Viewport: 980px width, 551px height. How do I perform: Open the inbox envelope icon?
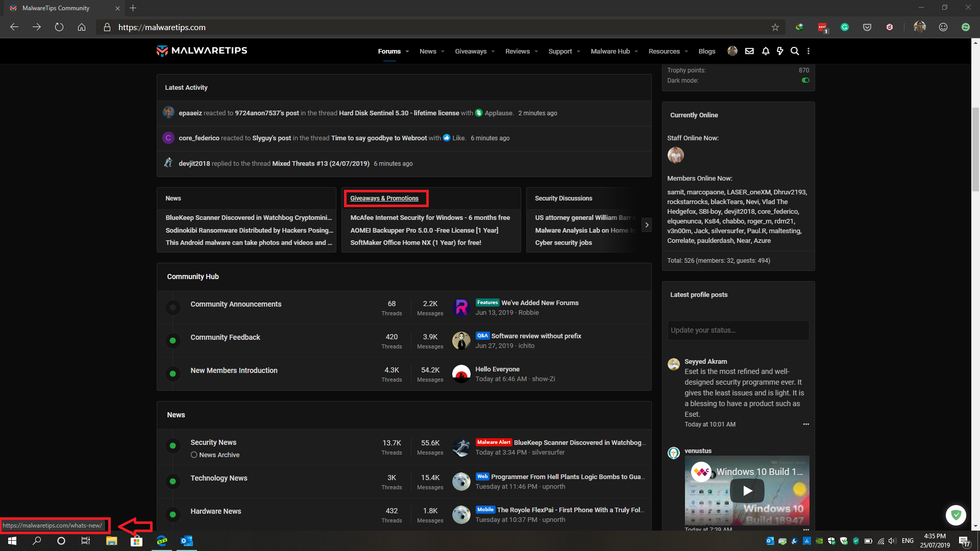click(749, 51)
